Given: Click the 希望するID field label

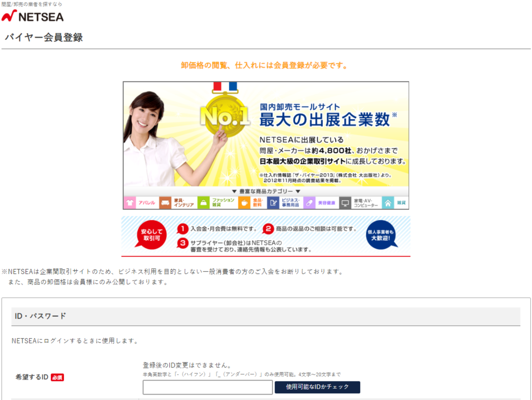Looking at the screenshot, I should point(32,377).
